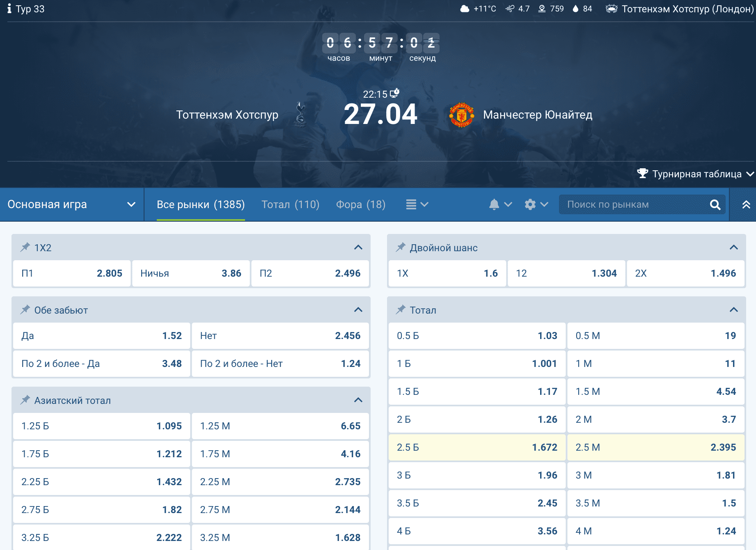
Task: Select Asian total 1.25 М at 6.65
Action: pyautogui.click(x=280, y=426)
